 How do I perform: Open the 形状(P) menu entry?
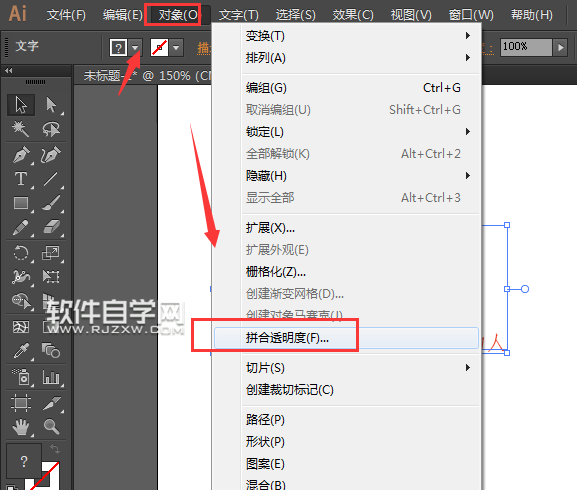pyautogui.click(x=346, y=442)
